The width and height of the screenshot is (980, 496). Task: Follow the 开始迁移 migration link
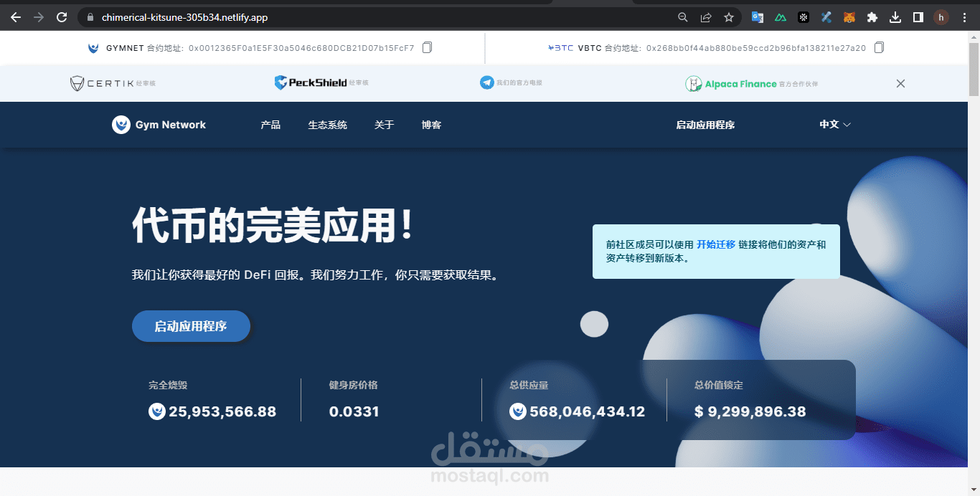[715, 244]
